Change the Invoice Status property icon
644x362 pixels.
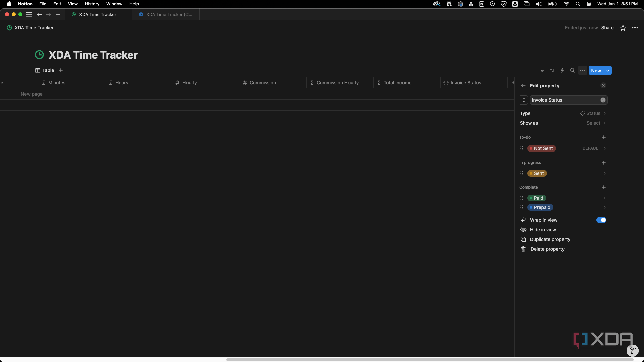pos(523,100)
